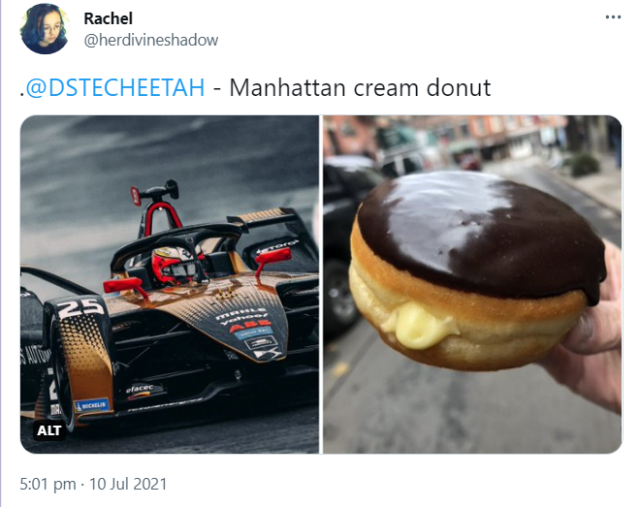The width and height of the screenshot is (640, 507).
Task: Open the chocolate donut photo
Action: coord(473,285)
